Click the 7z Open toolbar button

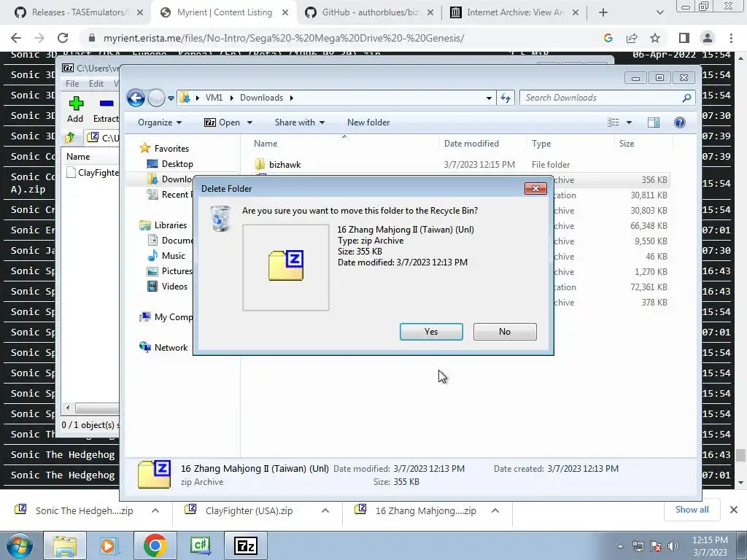[x=222, y=122]
